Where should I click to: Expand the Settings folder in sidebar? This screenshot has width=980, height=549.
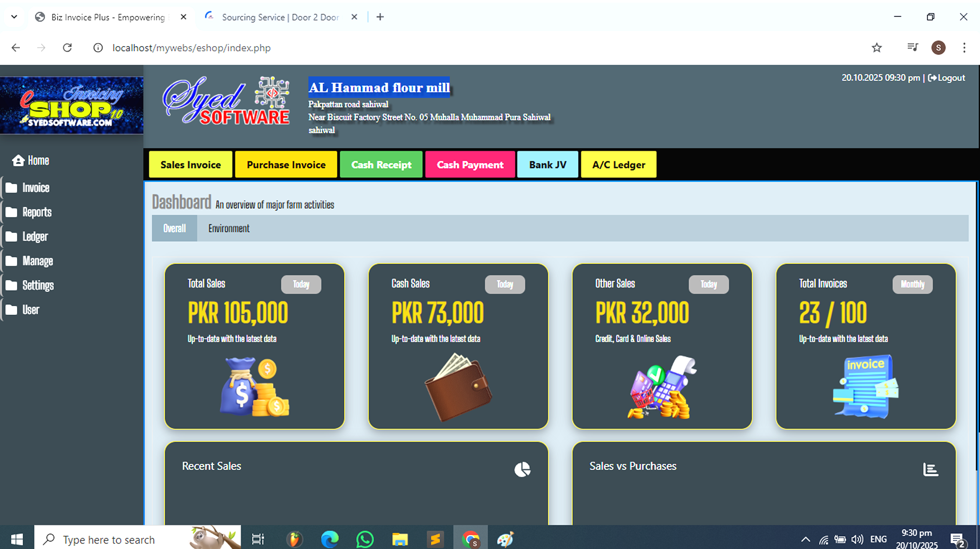30,285
